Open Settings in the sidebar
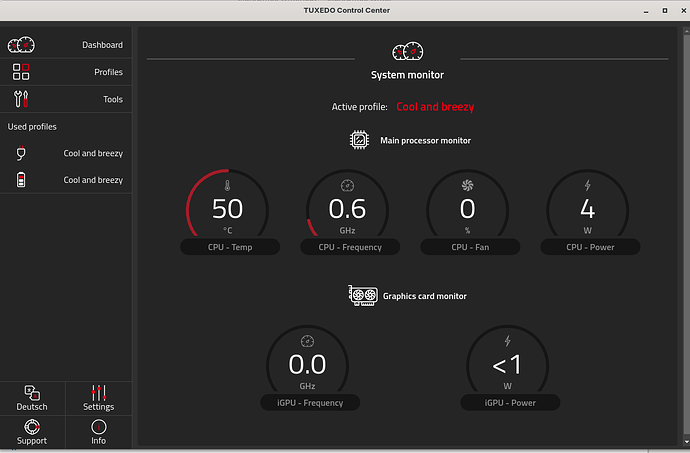 coord(99,398)
